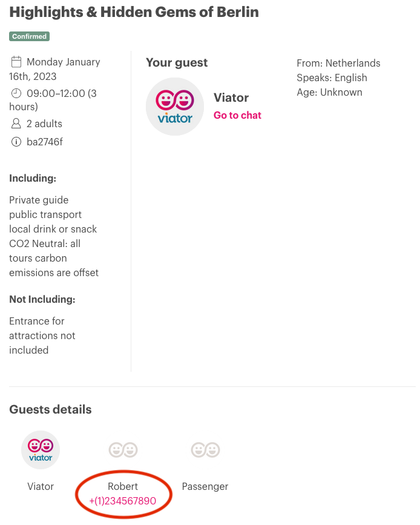Click the calendar icon beside the date
This screenshot has height=525, width=420.
(x=16, y=62)
